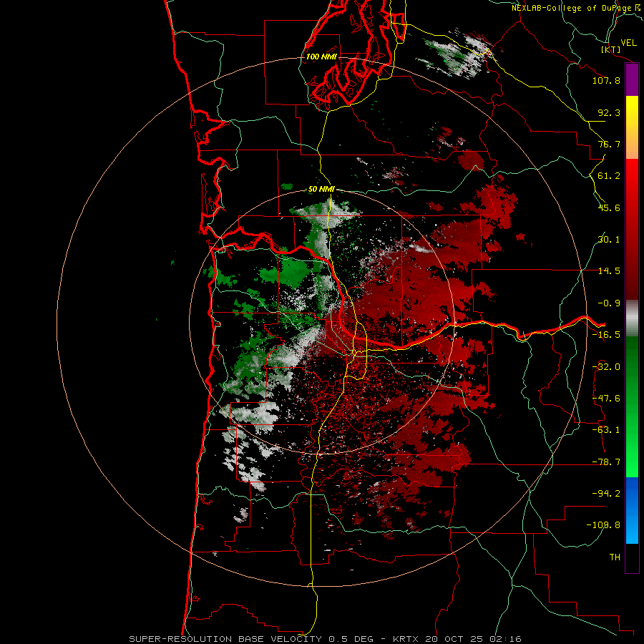Viewport: 644px width, 644px height.
Task: Pick the gray near-zero segment of the color bar
Action: tap(632, 318)
